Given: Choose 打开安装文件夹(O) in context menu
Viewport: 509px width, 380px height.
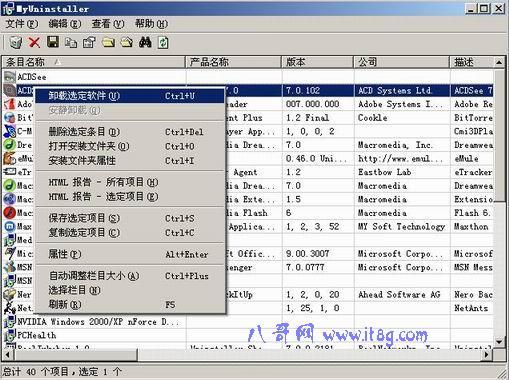Looking at the screenshot, I should click(x=130, y=146).
